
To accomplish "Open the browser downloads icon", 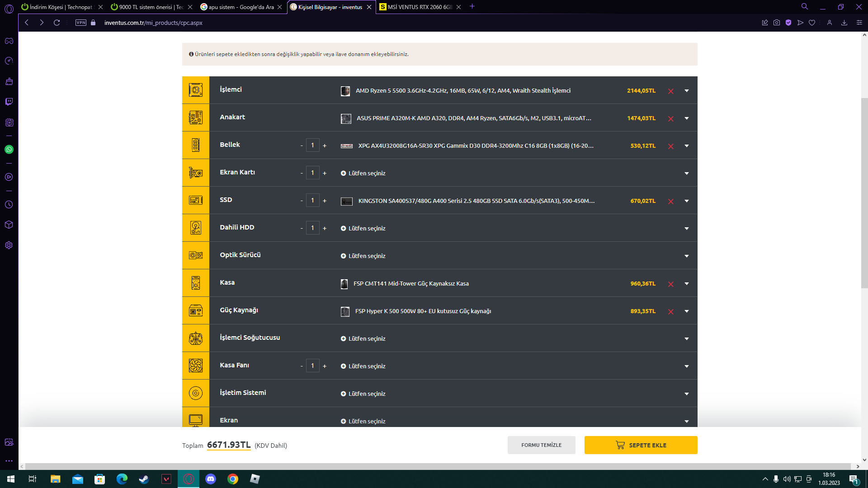I will [844, 23].
